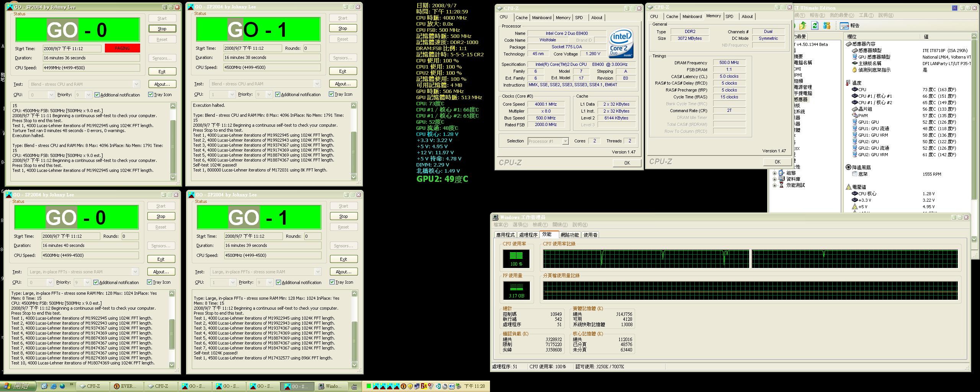Screen dimensions: 980x392
Task: Click the Windows 開始 Start button
Action: click(18, 386)
